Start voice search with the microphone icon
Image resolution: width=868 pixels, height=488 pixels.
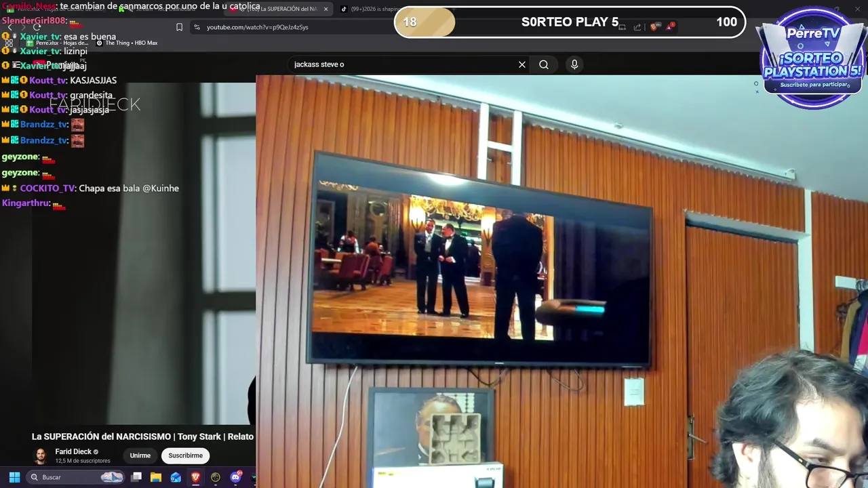click(574, 64)
